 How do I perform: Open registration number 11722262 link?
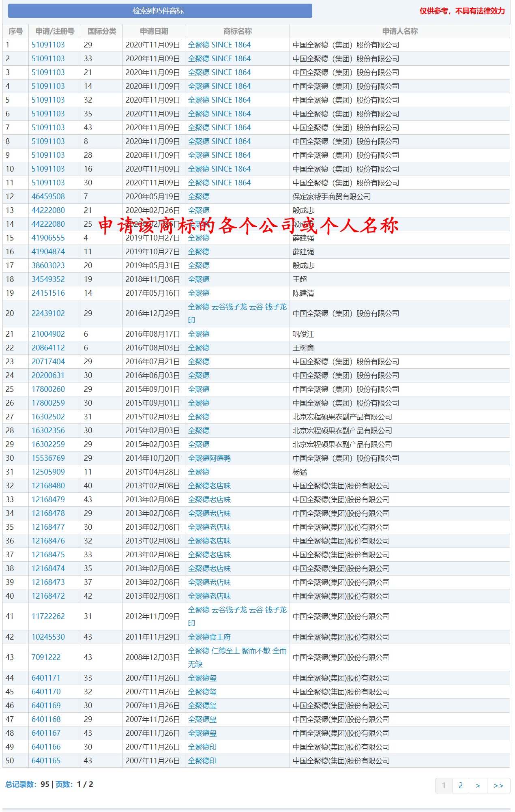(x=48, y=617)
